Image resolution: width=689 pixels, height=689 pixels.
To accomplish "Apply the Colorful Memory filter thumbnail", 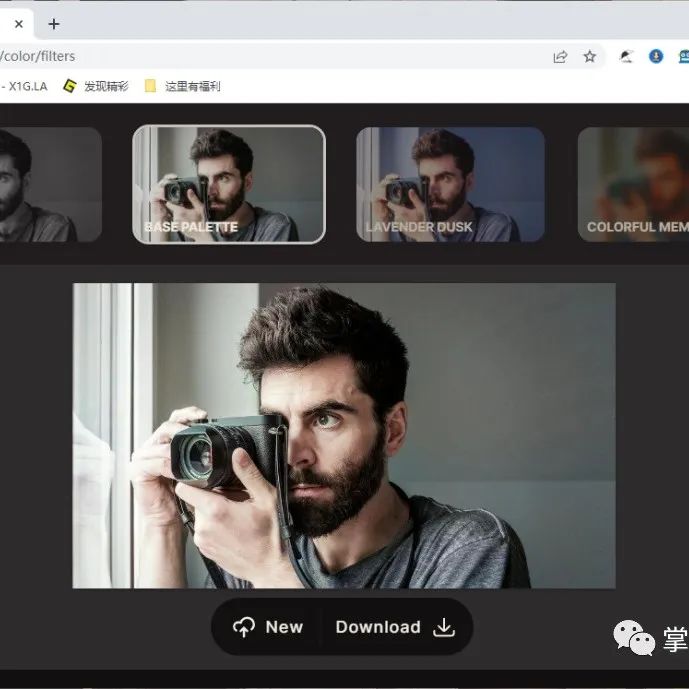I will click(x=633, y=184).
